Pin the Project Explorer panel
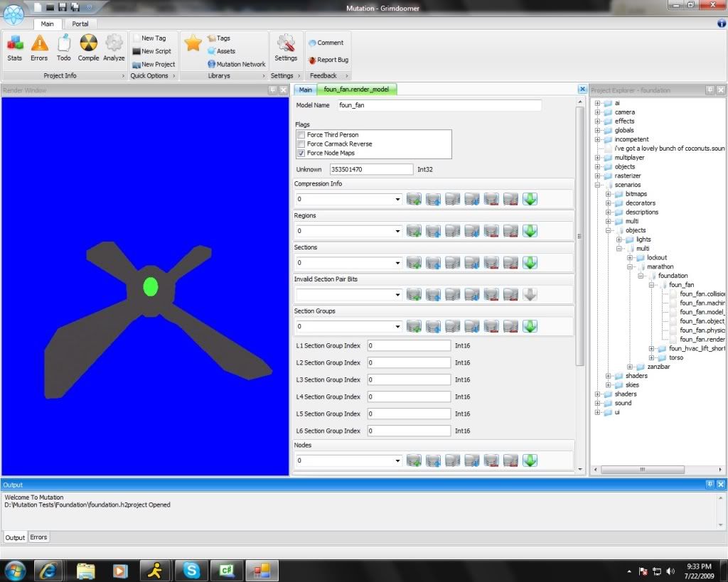Image resolution: width=728 pixels, height=582 pixels. pos(710,90)
